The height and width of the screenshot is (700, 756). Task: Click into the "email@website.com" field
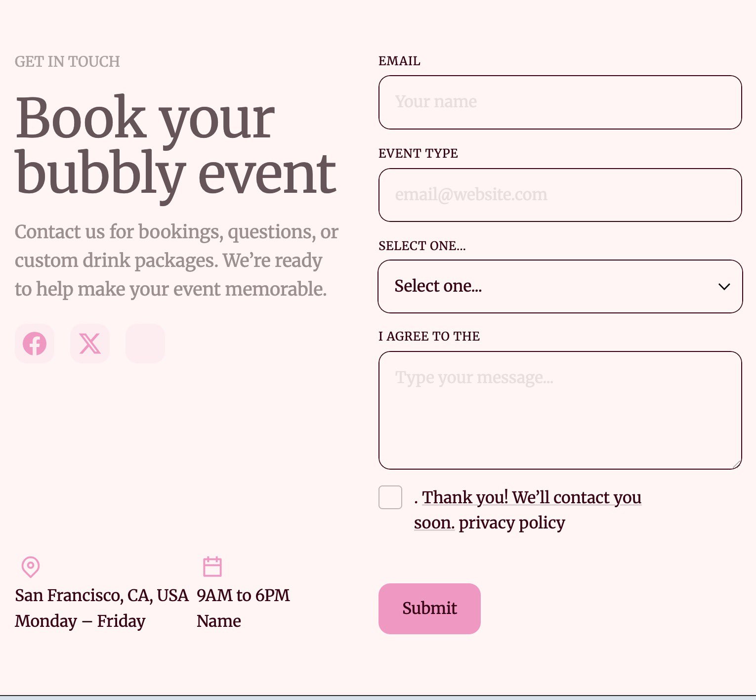click(560, 195)
